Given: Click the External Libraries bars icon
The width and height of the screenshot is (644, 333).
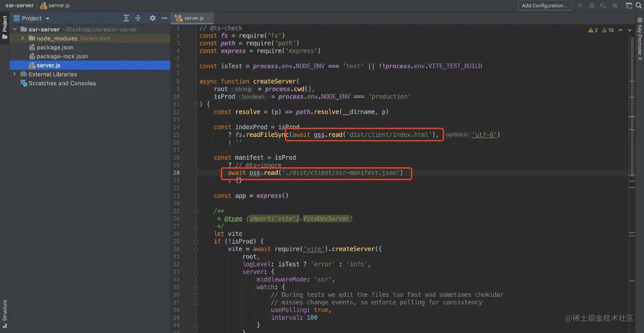Looking at the screenshot, I should (x=24, y=74).
